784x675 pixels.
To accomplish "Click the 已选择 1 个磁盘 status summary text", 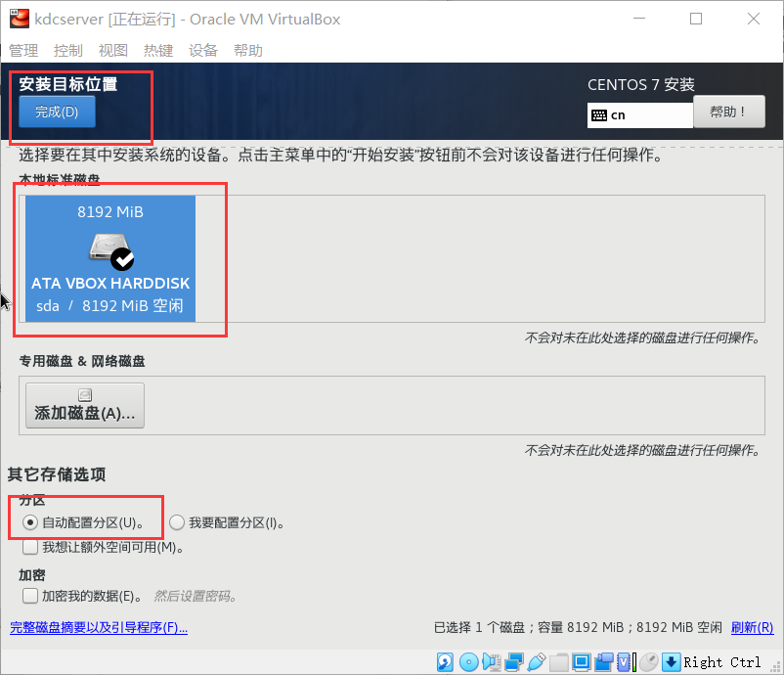I will [x=578, y=627].
